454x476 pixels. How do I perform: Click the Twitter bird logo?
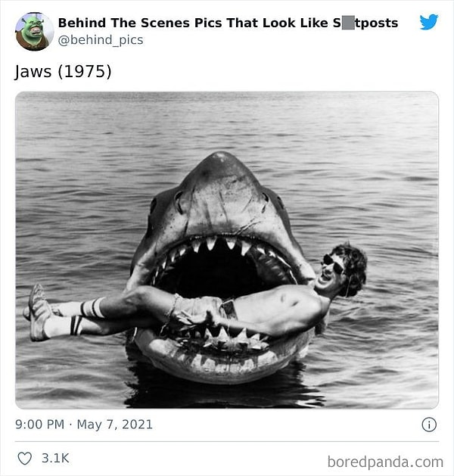pyautogui.click(x=429, y=22)
